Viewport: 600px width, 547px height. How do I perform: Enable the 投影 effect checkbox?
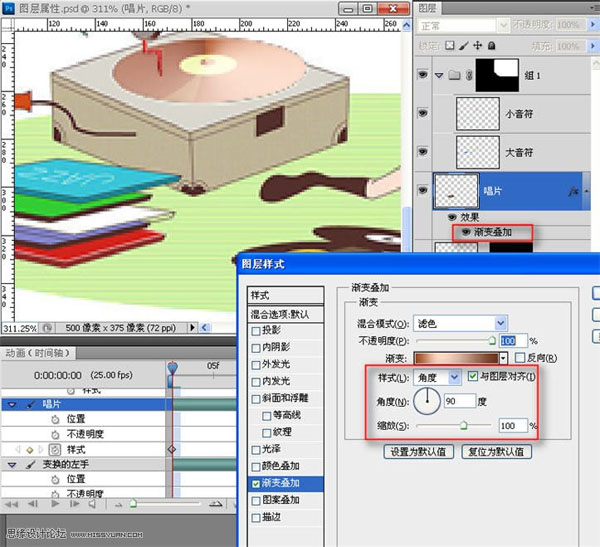(256, 330)
